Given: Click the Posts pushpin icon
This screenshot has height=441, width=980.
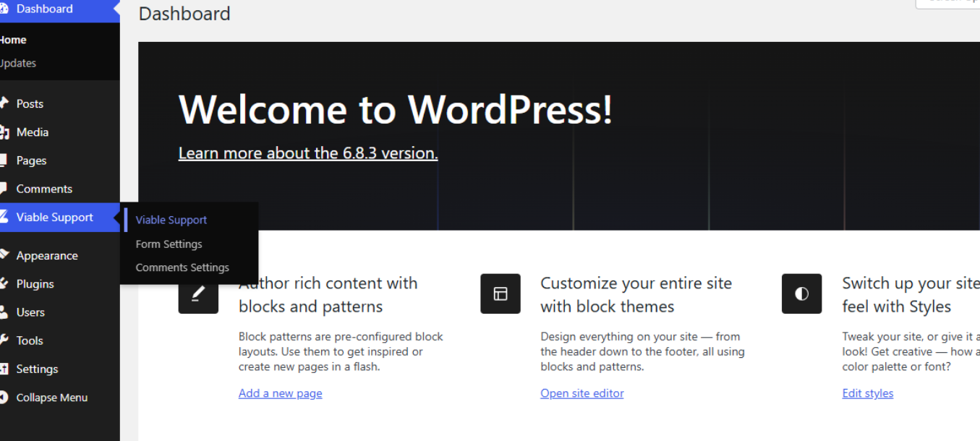Looking at the screenshot, I should click(x=4, y=103).
